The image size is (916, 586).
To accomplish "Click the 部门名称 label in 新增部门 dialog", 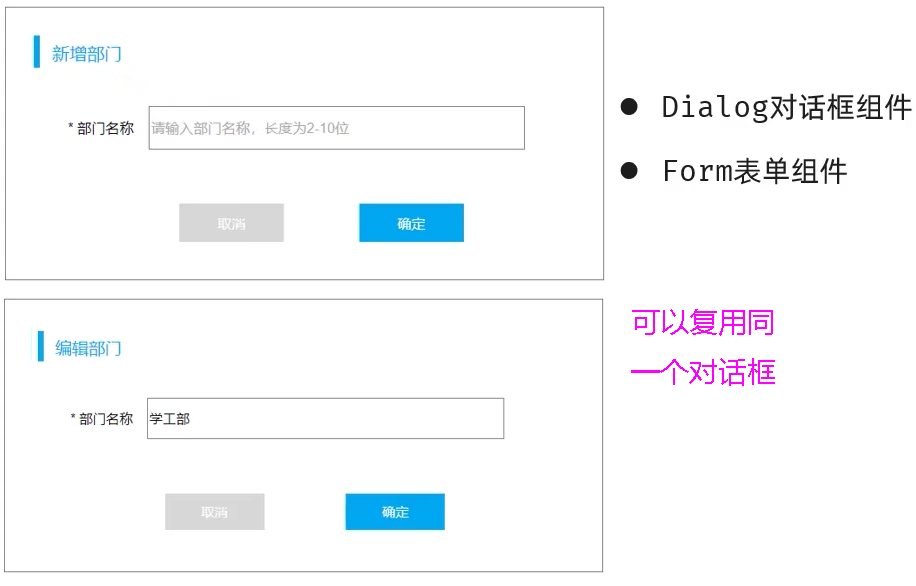I will [x=106, y=128].
